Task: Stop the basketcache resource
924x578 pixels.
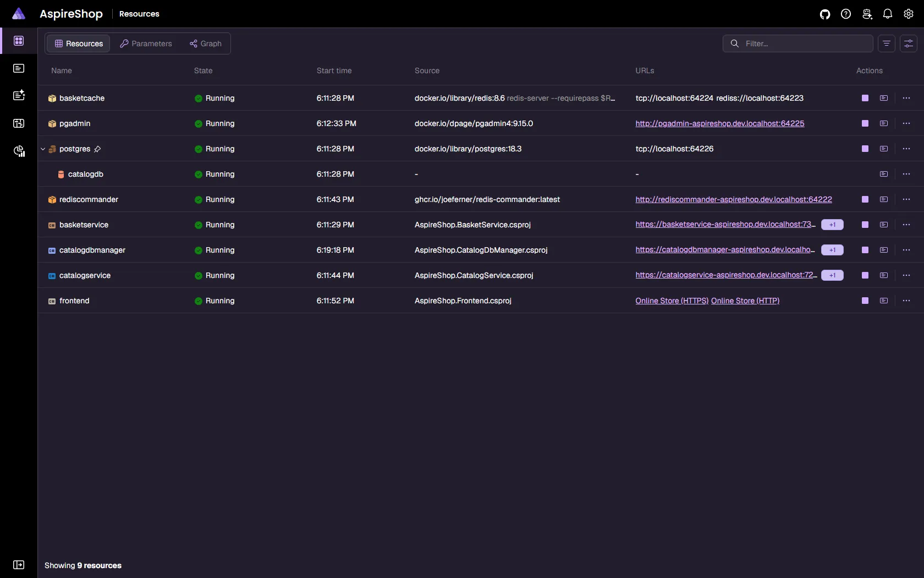Action: pyautogui.click(x=865, y=98)
